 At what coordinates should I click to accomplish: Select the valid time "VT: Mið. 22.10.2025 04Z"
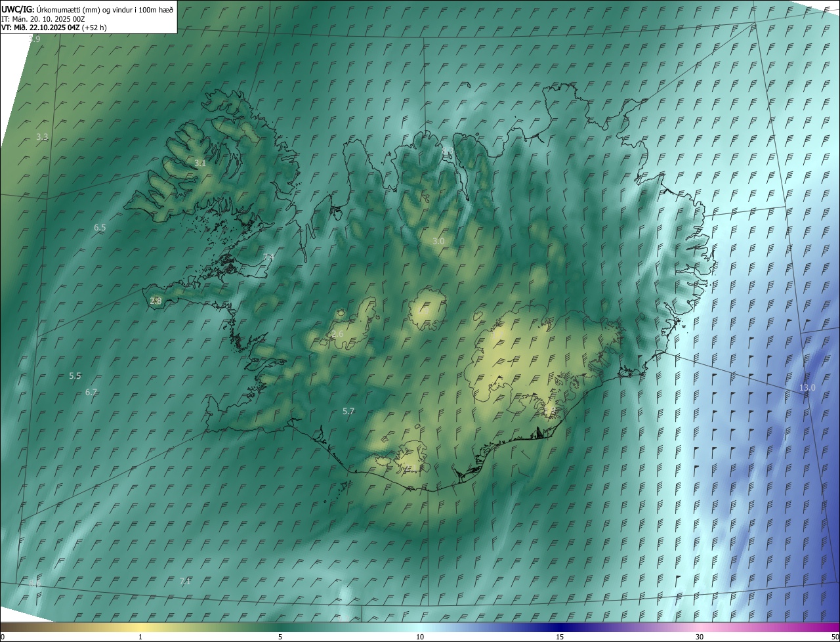tap(41, 28)
